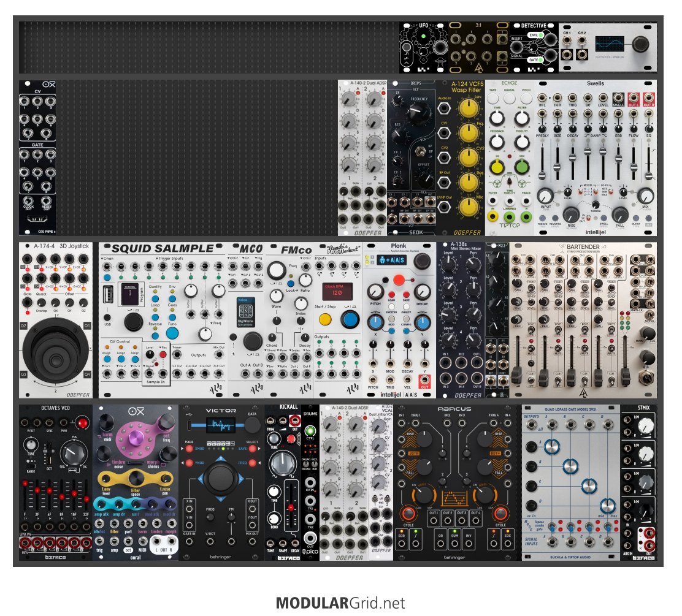The width and height of the screenshot is (682, 616).
Task: Click the Zeroscope waveform screen
Action: pos(610,44)
